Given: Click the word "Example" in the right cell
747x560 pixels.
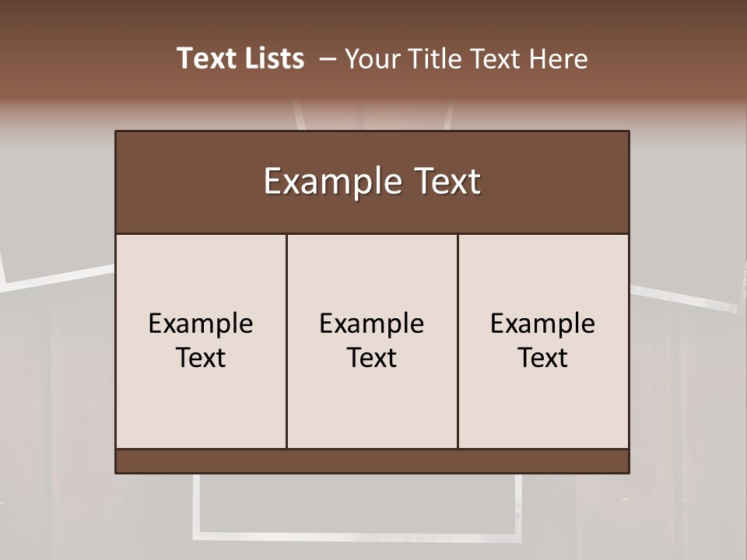Looking at the screenshot, I should tap(543, 324).
